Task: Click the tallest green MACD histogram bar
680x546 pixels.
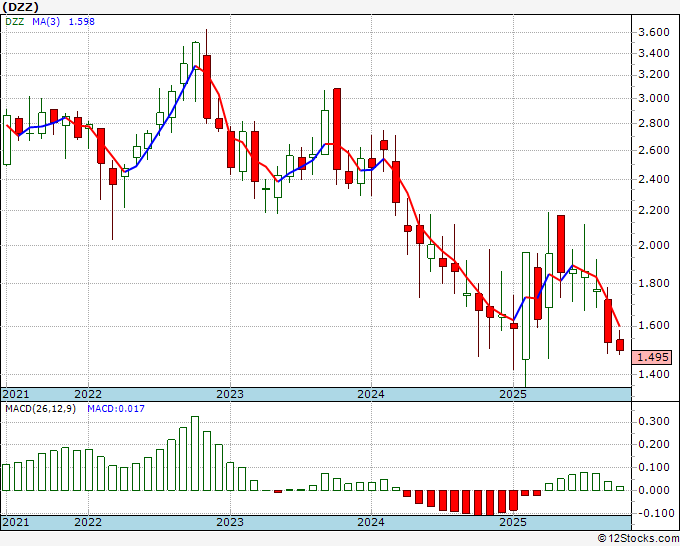Action: 195,454
